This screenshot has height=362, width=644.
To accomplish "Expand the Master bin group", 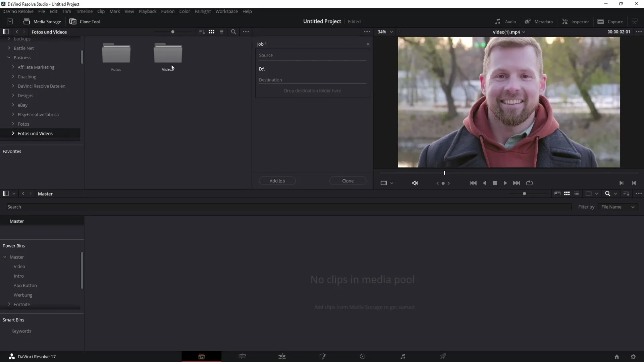I will pyautogui.click(x=5, y=257).
